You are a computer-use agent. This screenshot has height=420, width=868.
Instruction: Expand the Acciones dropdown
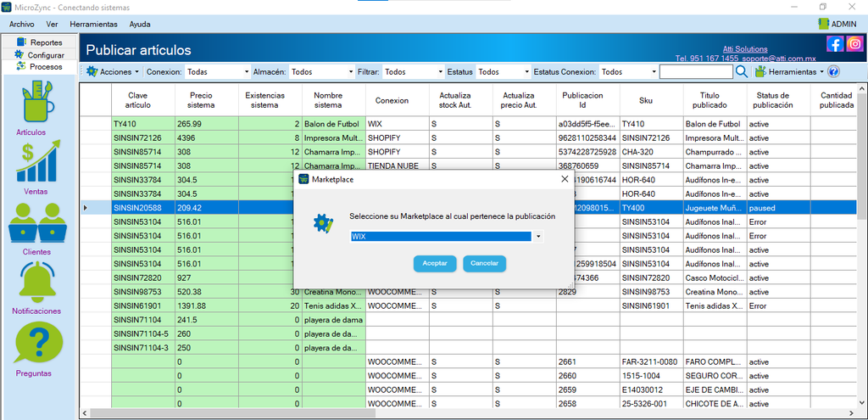(136, 72)
